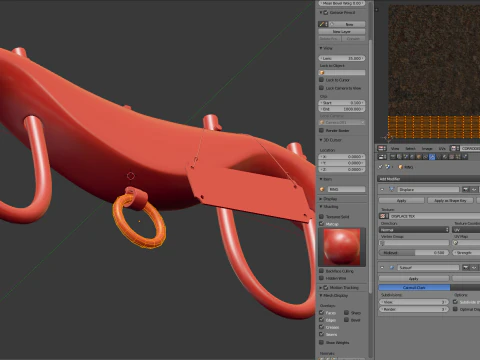Select the Modifiers wrench tab

[x=432, y=157]
